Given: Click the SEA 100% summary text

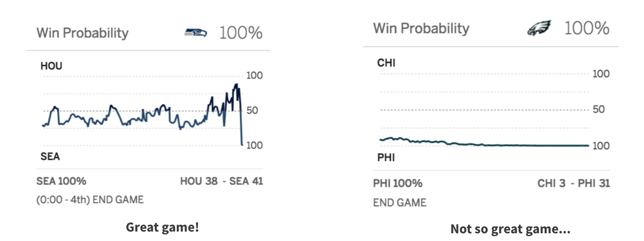Looking at the screenshot, I should tap(61, 181).
